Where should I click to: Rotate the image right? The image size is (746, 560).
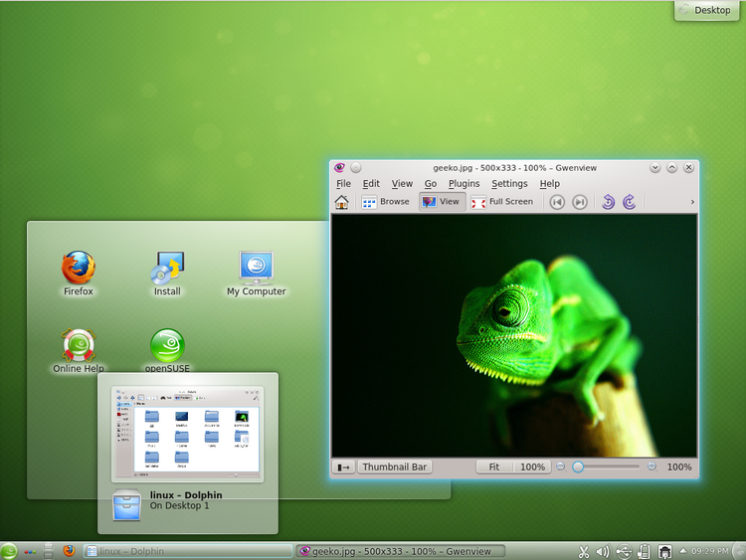[x=629, y=202]
